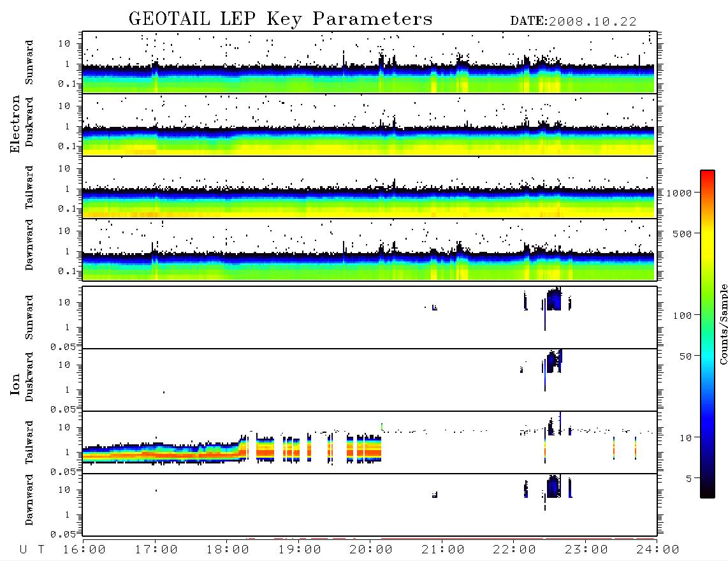This screenshot has width=728, height=561.
Task: Click the "50" color bar tick label
Action: (x=685, y=356)
